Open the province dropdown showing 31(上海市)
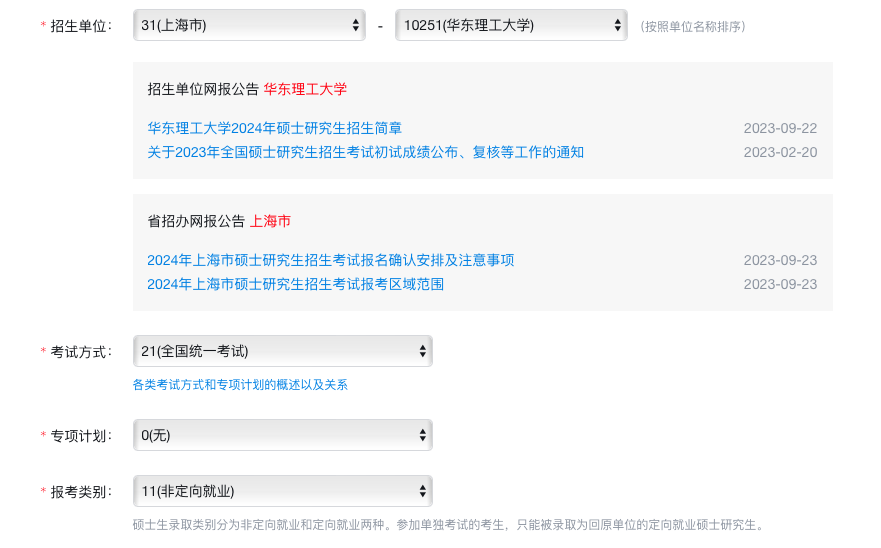 (249, 25)
